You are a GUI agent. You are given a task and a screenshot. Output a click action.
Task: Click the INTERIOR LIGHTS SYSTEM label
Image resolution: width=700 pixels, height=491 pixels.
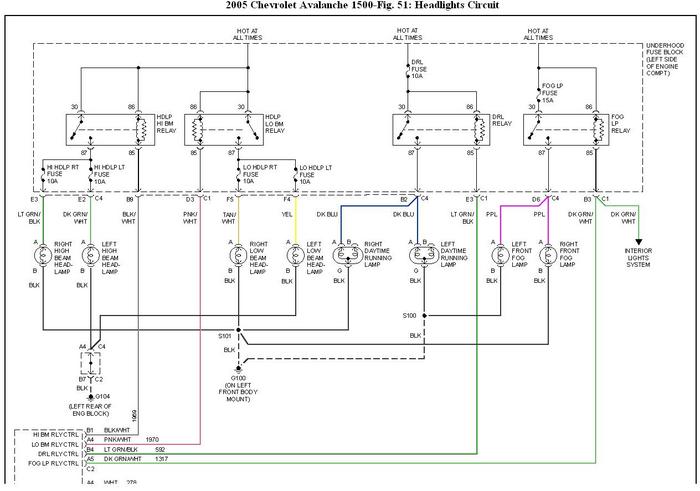pyautogui.click(x=638, y=258)
